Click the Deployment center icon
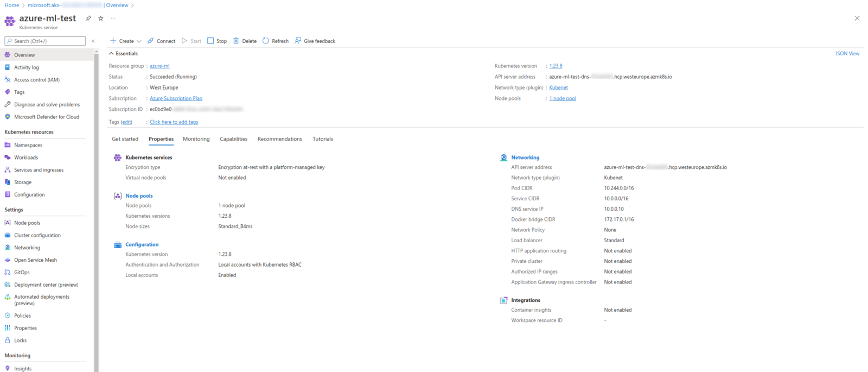Viewport: 868px width, 372px height. click(x=8, y=285)
